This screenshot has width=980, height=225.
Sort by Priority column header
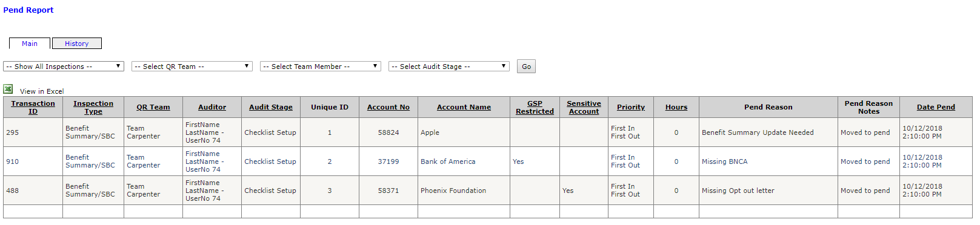click(631, 107)
